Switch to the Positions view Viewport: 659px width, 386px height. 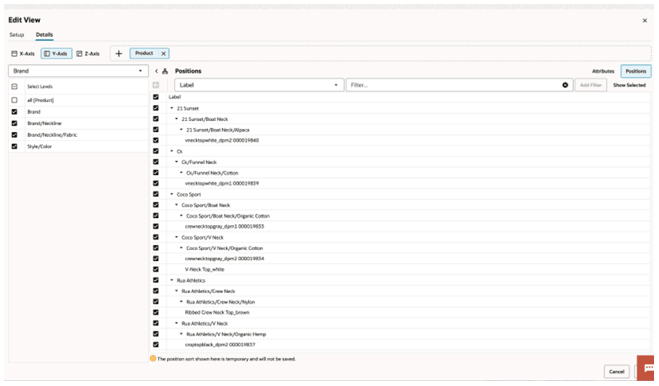tap(636, 71)
